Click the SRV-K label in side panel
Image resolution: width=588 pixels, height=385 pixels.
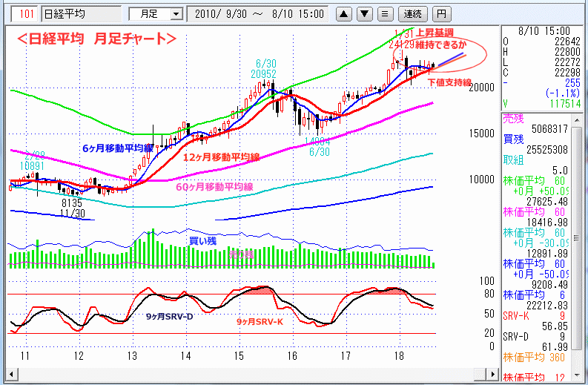click(x=516, y=316)
